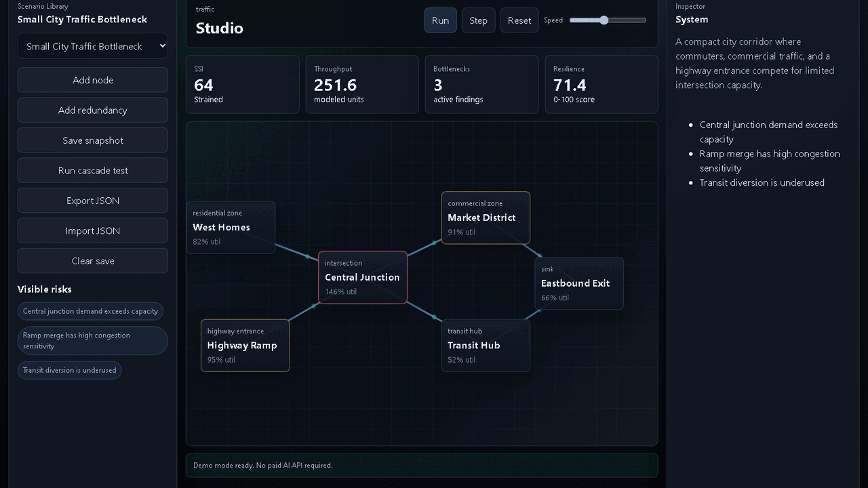
Task: Select the Market District node
Action: [486, 218]
